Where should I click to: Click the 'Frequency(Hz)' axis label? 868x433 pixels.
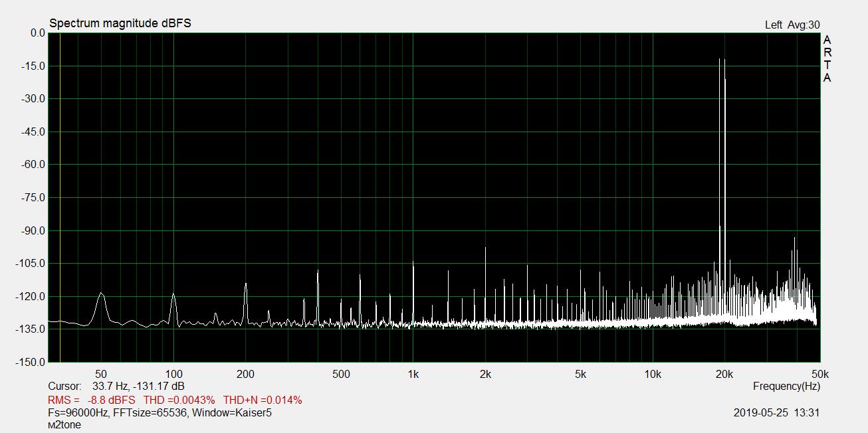coord(786,387)
